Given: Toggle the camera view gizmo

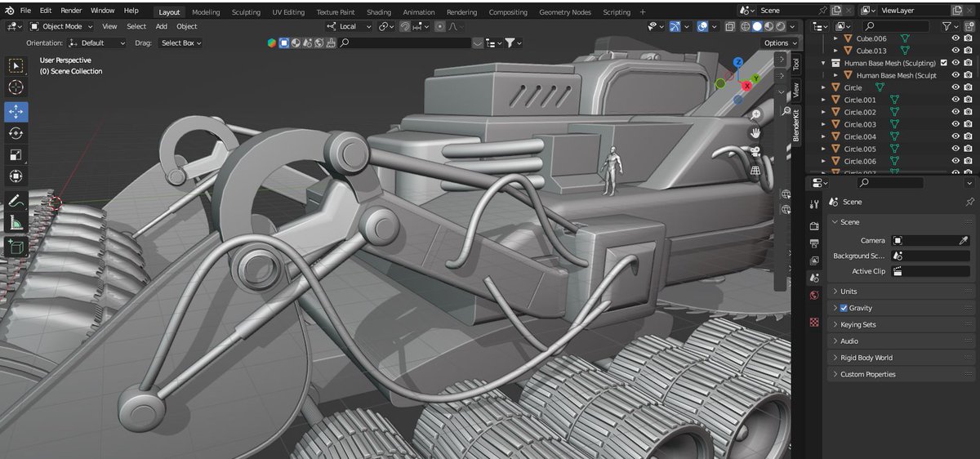Looking at the screenshot, I should 756,152.
